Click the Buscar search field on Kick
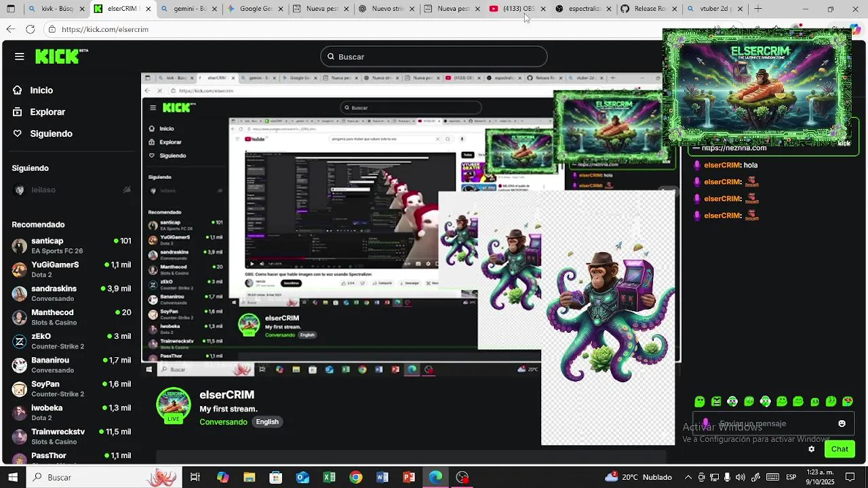The height and width of the screenshot is (488, 868). point(434,57)
